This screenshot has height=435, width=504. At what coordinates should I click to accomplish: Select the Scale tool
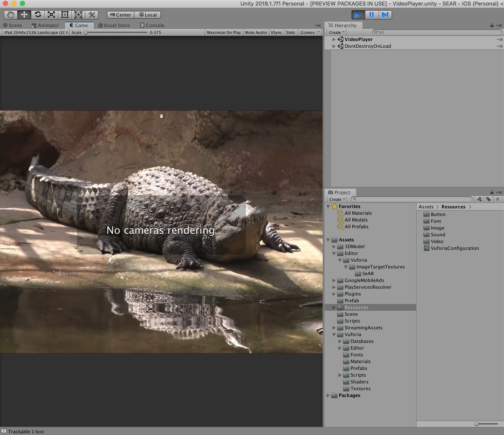click(51, 15)
